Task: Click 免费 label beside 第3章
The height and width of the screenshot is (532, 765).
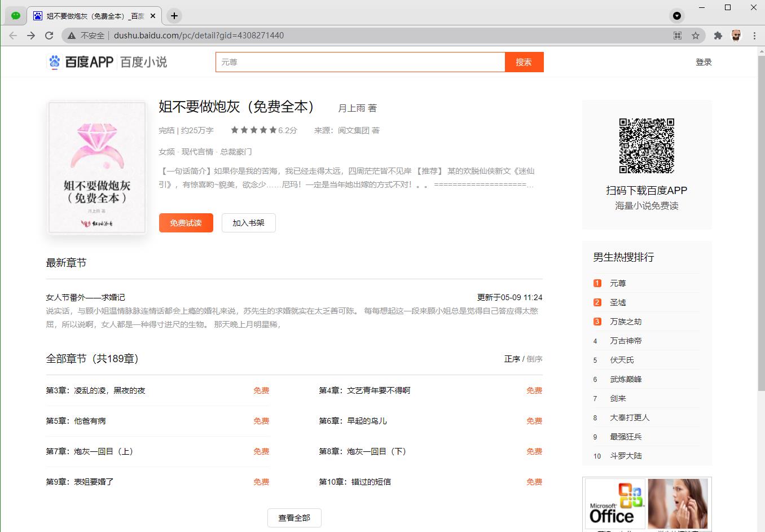Action: click(x=261, y=390)
